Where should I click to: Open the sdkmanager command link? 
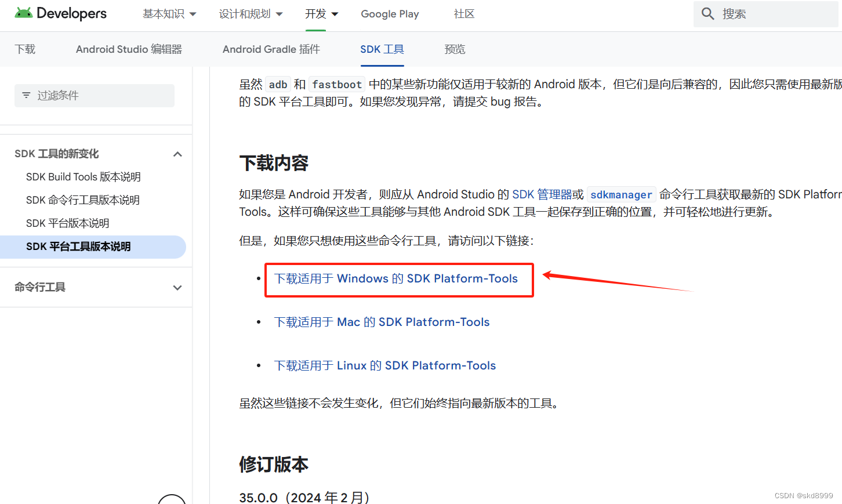point(621,195)
